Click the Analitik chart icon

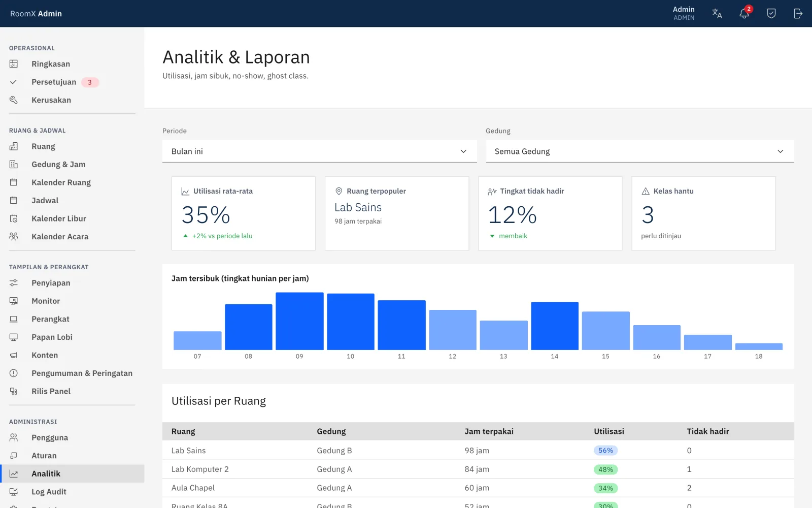pyautogui.click(x=14, y=473)
